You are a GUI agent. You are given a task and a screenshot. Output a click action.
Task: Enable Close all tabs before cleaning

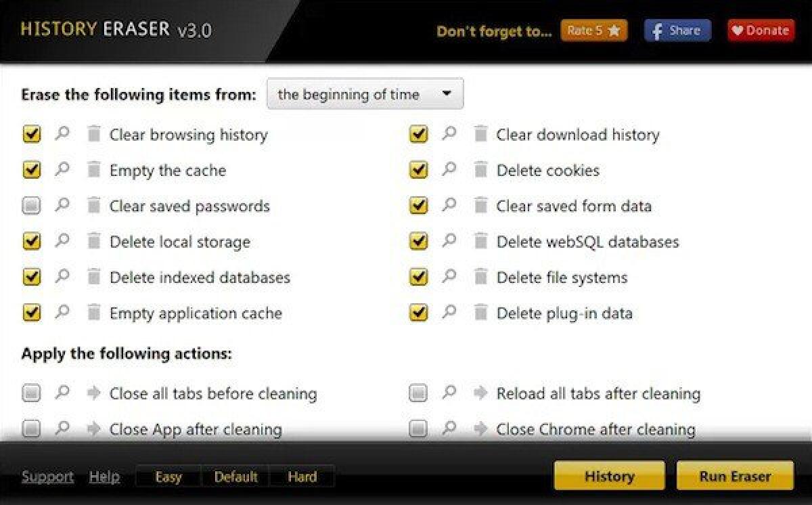pos(31,393)
